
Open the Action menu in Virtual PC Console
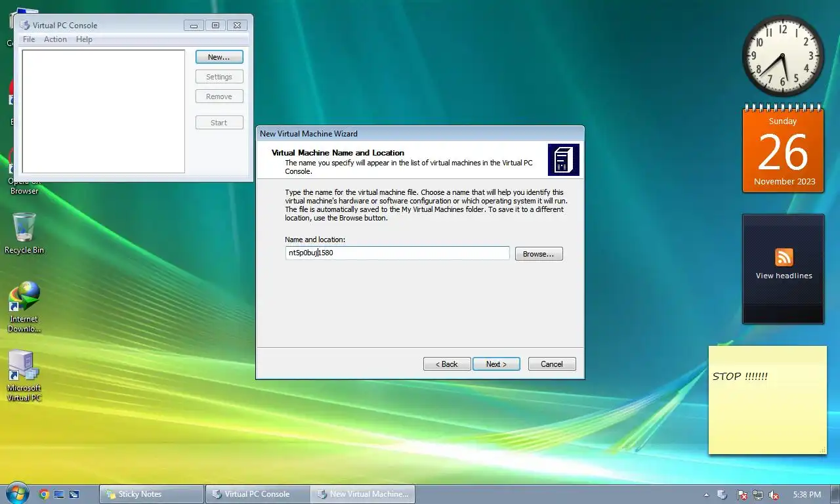click(x=55, y=39)
